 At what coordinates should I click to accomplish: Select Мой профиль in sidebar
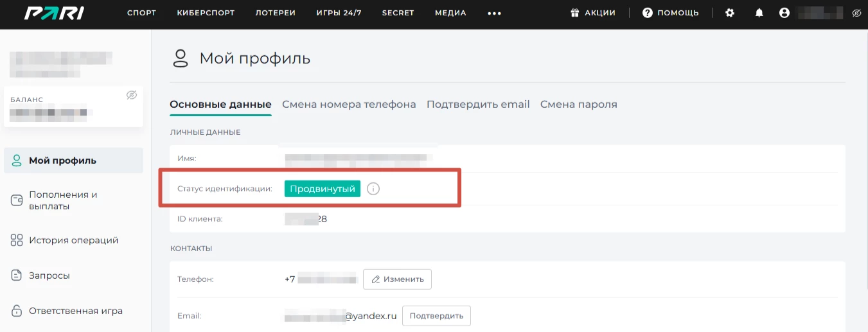(x=73, y=161)
